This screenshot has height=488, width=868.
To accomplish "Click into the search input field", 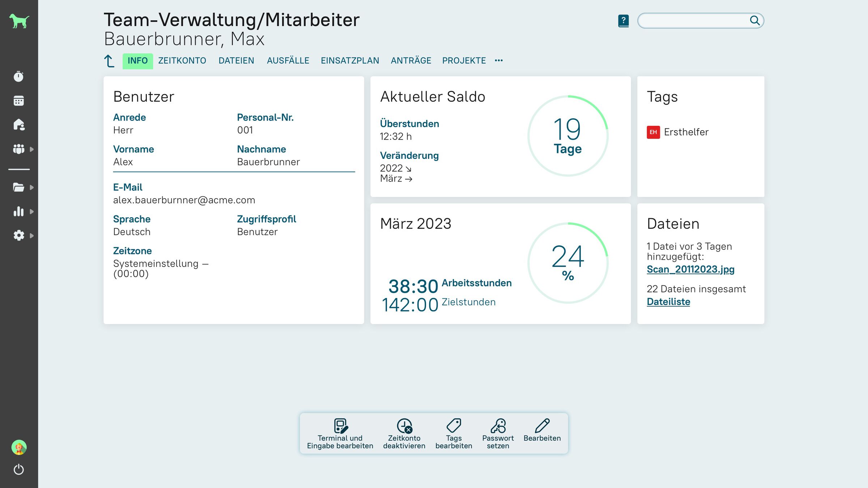I will (x=693, y=21).
